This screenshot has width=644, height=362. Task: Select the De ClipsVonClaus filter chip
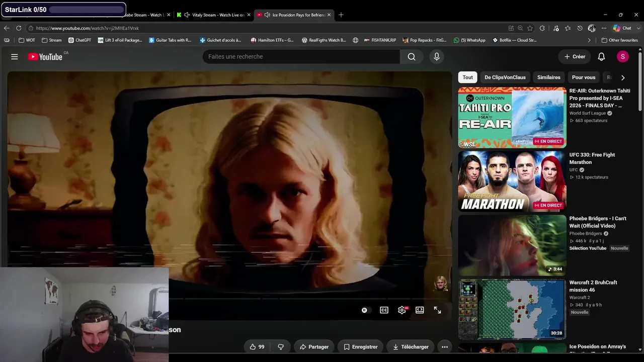(505, 77)
